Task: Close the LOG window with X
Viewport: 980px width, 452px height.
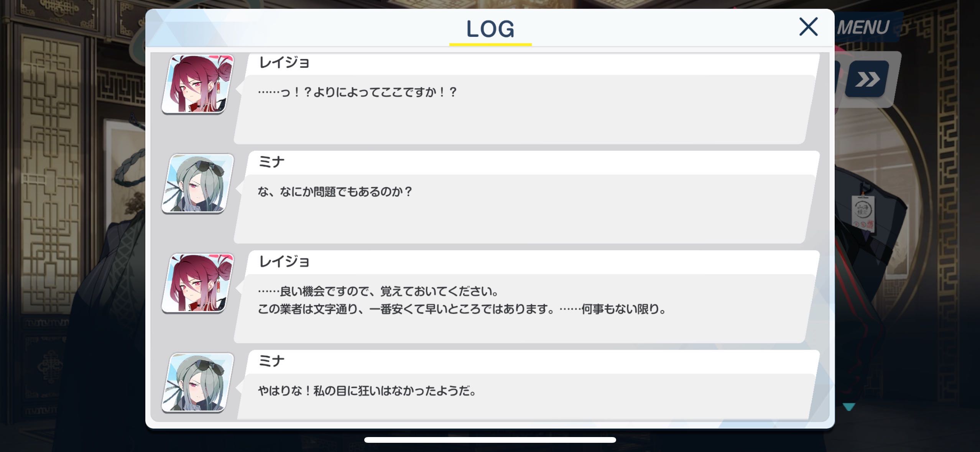Action: [x=808, y=26]
